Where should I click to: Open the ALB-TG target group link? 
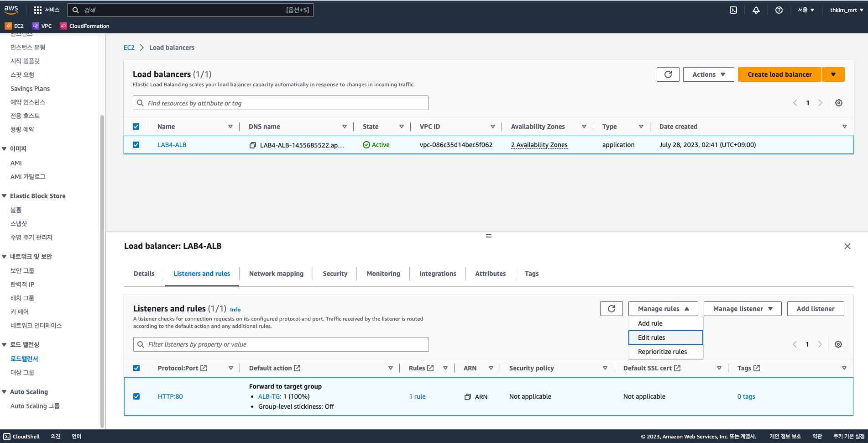(x=269, y=396)
